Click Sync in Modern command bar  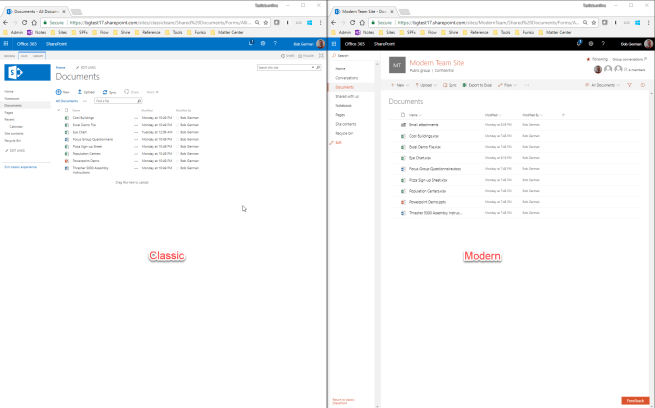click(450, 85)
